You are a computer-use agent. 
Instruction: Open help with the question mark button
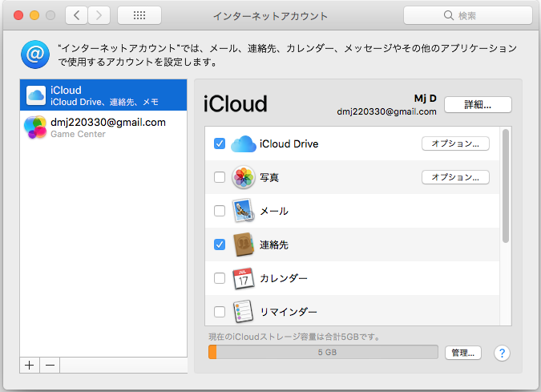(x=502, y=353)
